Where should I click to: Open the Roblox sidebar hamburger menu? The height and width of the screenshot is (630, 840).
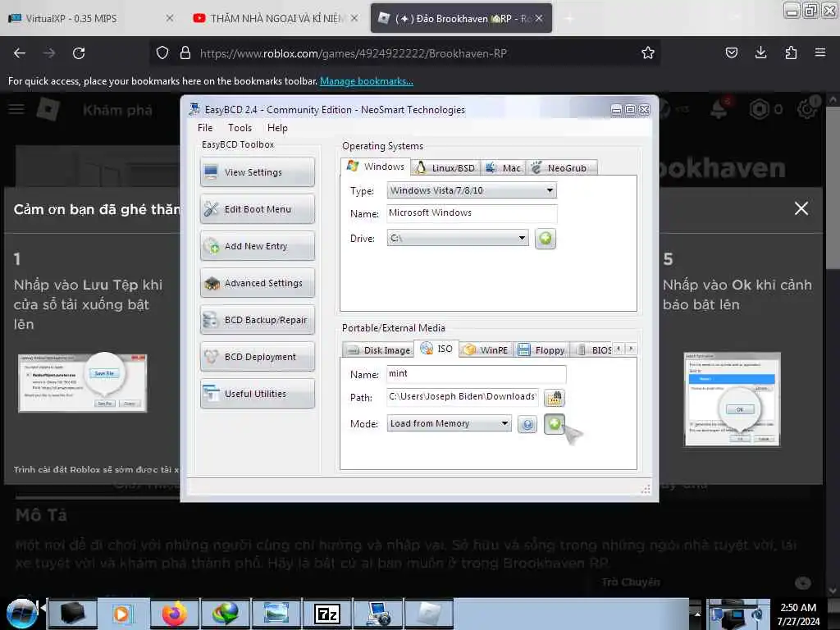pos(16,110)
